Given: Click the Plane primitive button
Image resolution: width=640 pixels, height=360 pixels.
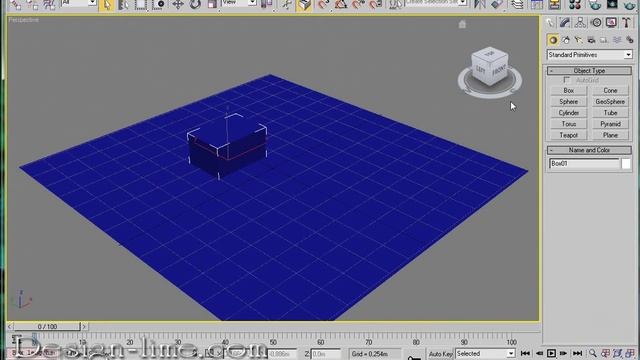Looking at the screenshot, I should point(610,135).
